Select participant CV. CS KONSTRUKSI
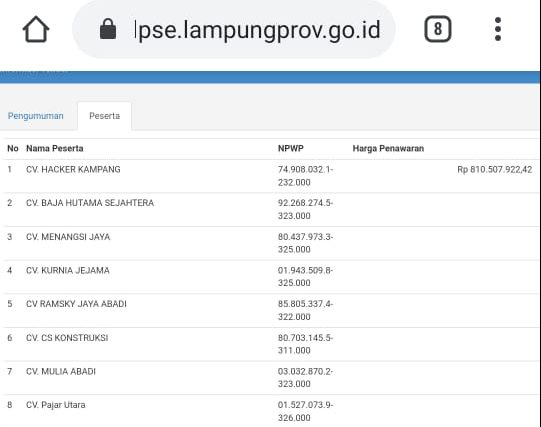The width and height of the screenshot is (541, 427). (67, 338)
